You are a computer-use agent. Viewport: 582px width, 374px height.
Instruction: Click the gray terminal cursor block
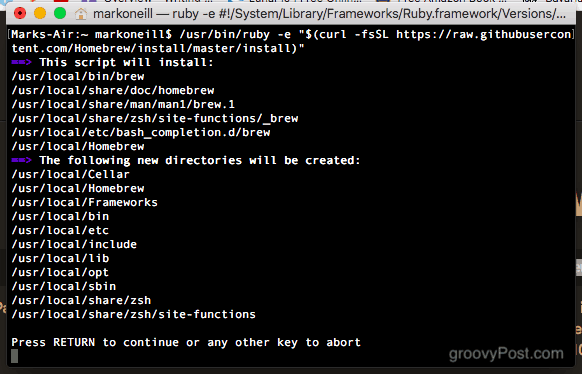(14, 356)
